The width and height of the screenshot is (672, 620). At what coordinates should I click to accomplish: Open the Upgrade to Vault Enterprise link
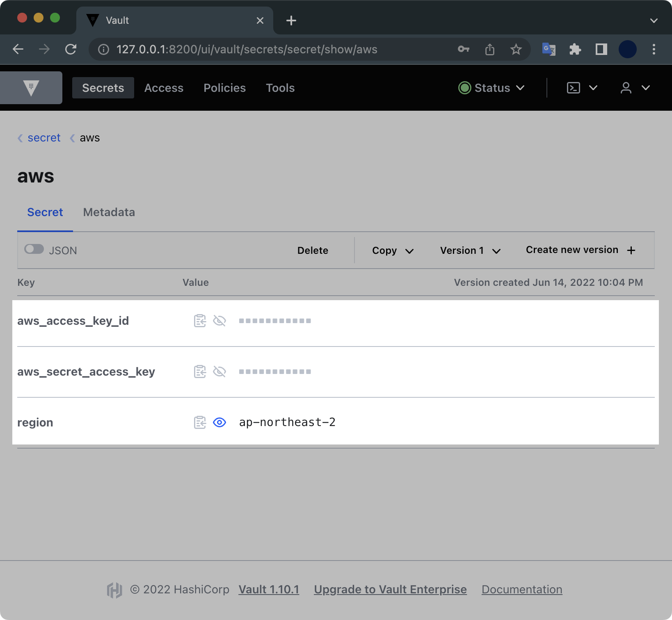tap(390, 589)
